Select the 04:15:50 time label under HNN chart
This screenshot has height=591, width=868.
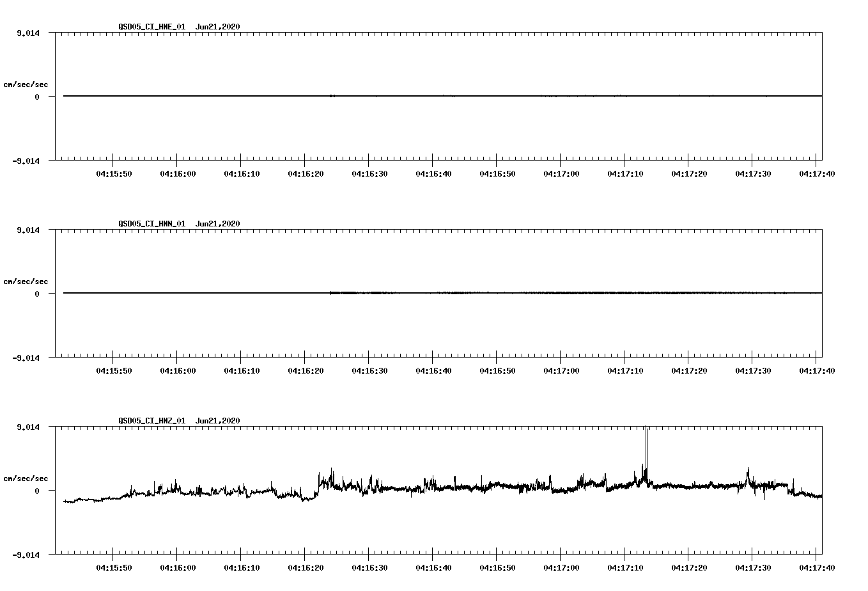click(x=114, y=370)
